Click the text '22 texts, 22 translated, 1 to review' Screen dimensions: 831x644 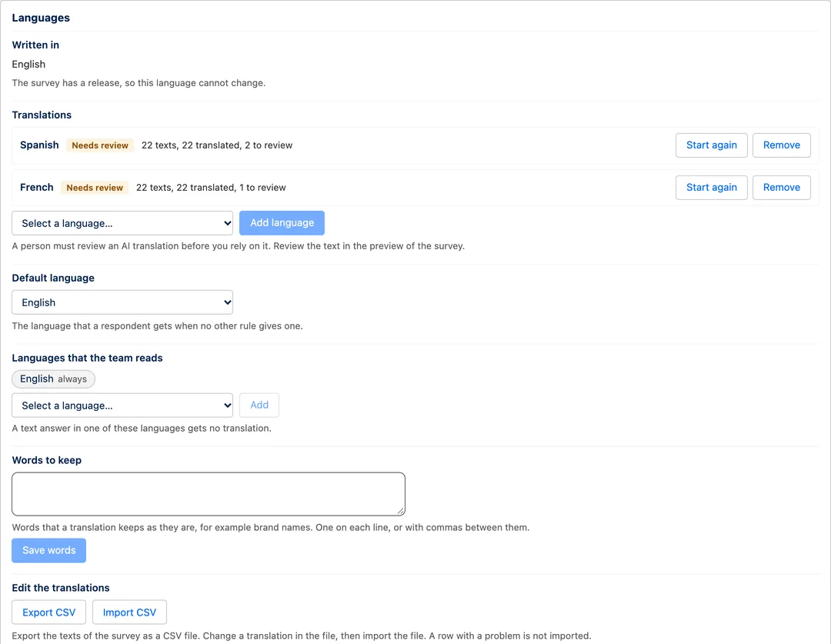[x=211, y=188]
